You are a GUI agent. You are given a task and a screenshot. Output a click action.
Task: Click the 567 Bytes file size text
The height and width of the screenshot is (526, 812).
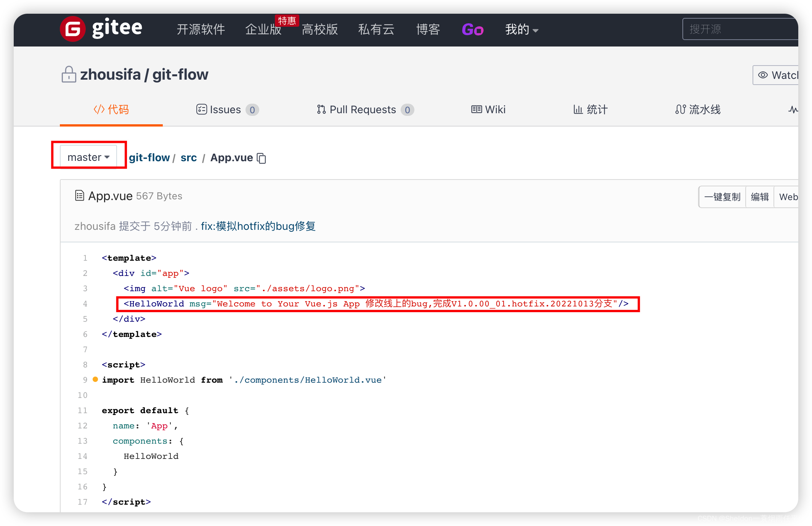click(x=159, y=196)
